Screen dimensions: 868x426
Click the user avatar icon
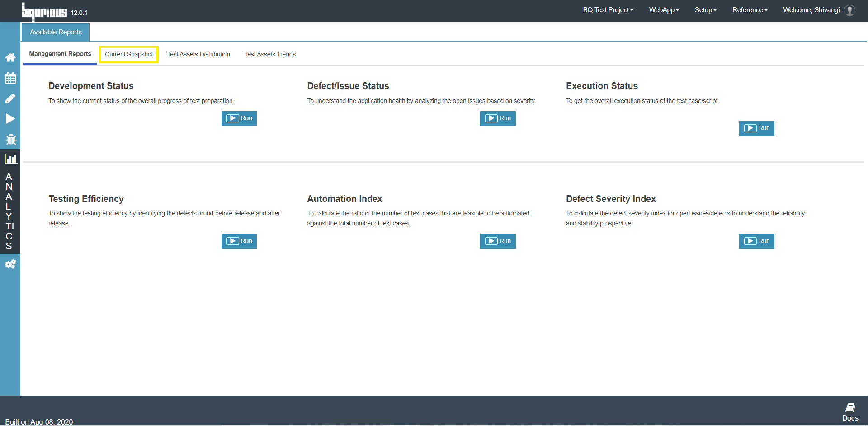(850, 10)
